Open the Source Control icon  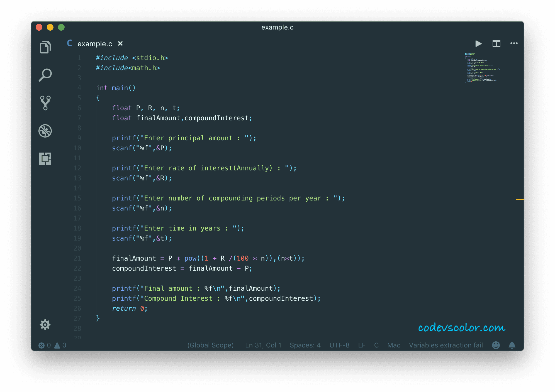[x=45, y=103]
